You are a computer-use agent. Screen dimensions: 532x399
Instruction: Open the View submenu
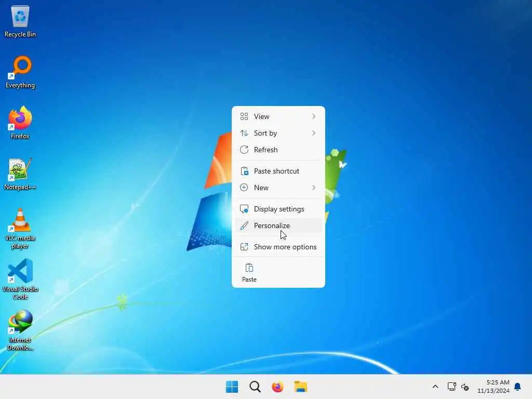[278, 116]
